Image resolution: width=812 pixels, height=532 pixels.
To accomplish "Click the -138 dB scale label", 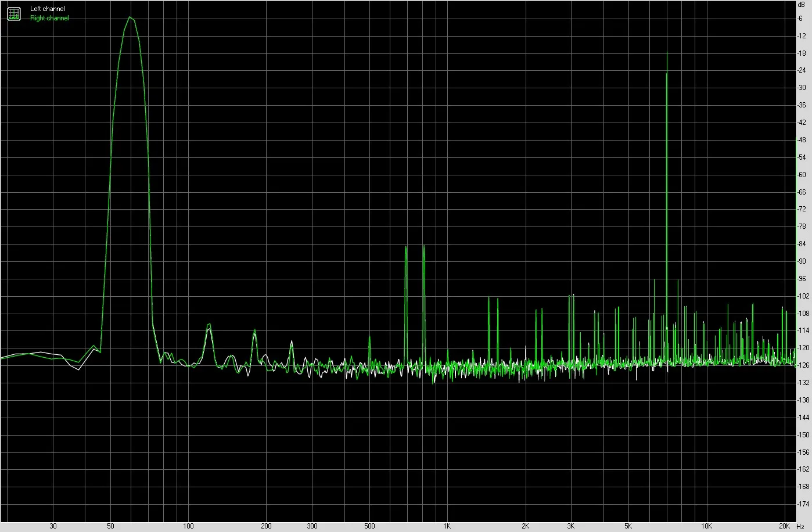I will [x=804, y=400].
